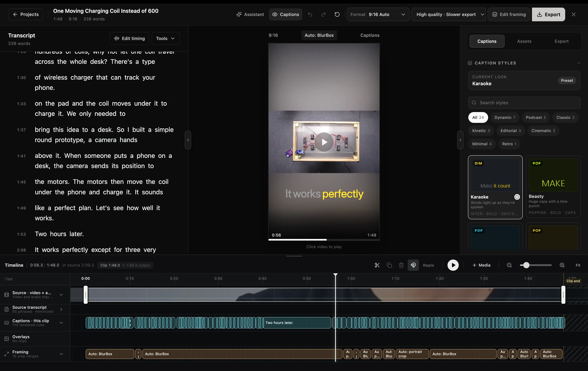This screenshot has width=588, height=371.
Task: Click the undo arrow icon
Action: (x=310, y=14)
